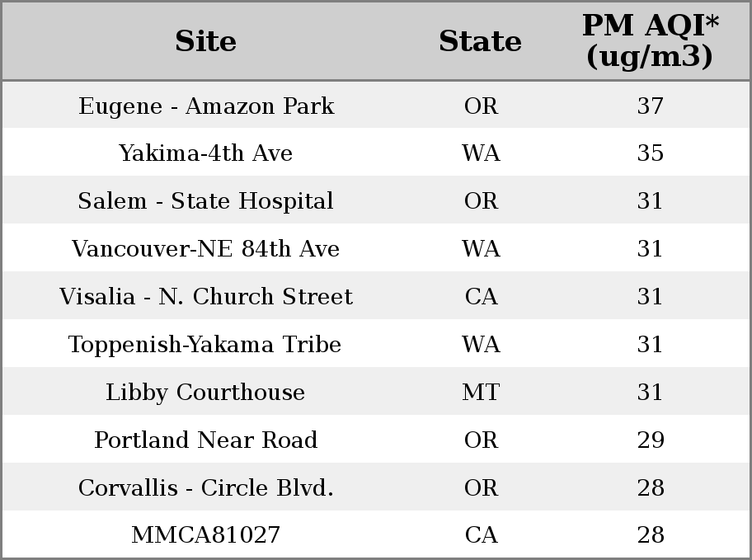
Task: Select the Portland Near Road entry
Action: tap(206, 440)
